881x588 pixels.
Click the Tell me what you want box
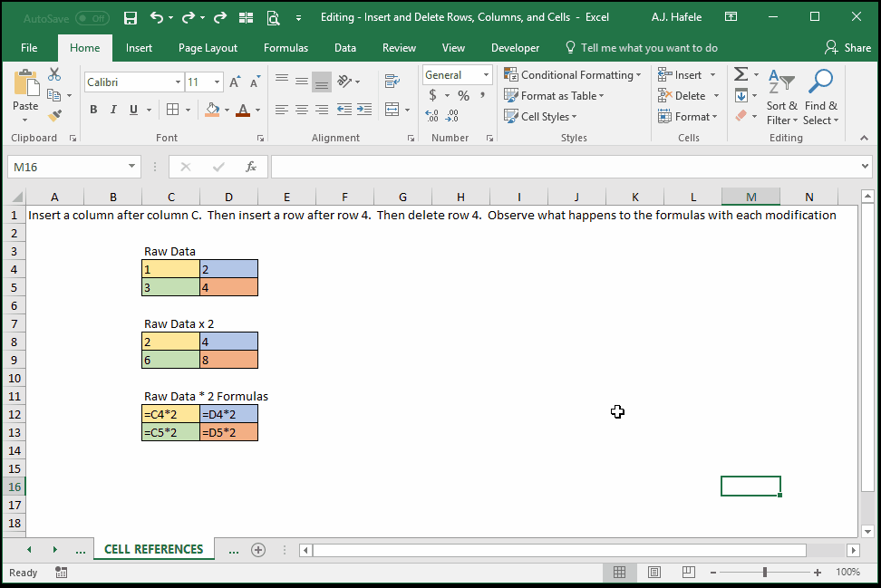[x=641, y=48]
